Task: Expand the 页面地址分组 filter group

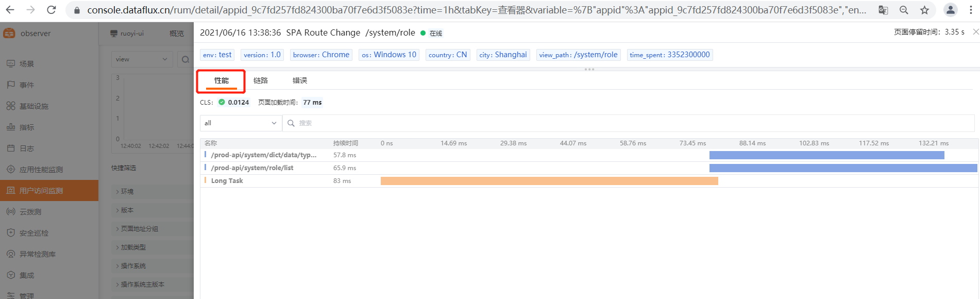Action: pyautogui.click(x=139, y=229)
